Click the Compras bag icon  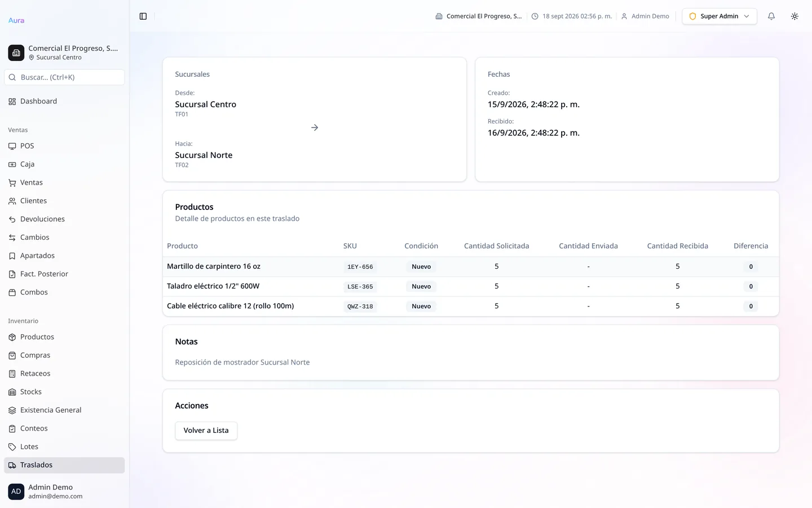coord(12,356)
